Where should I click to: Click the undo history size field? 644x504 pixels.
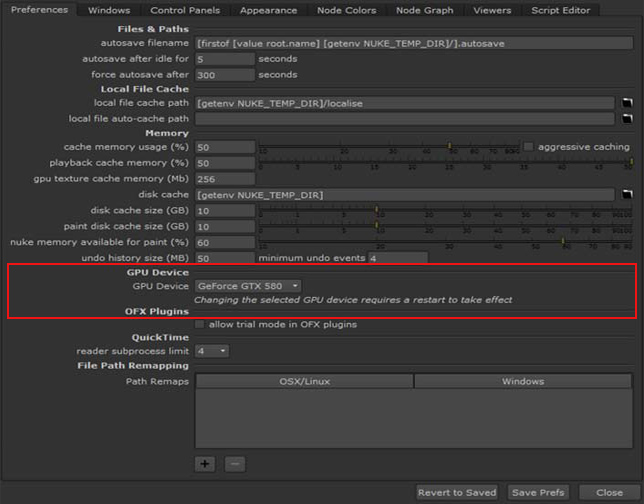tap(225, 258)
